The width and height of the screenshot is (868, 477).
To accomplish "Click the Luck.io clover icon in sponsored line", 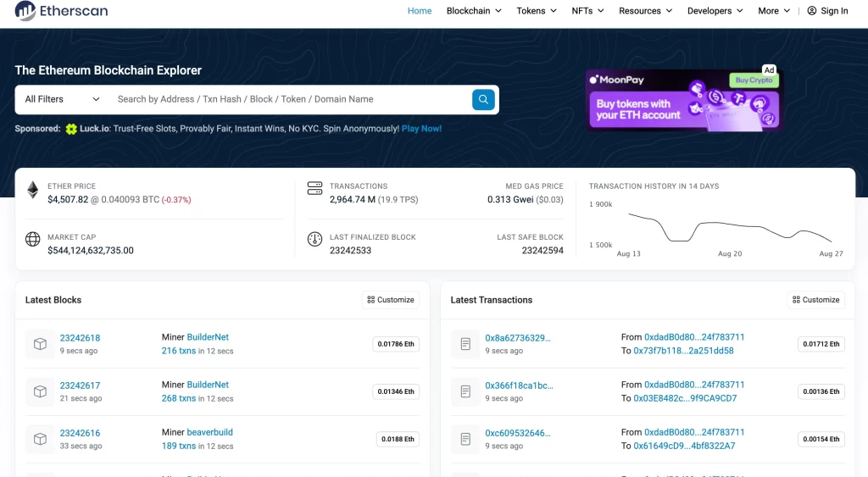I will [71, 129].
